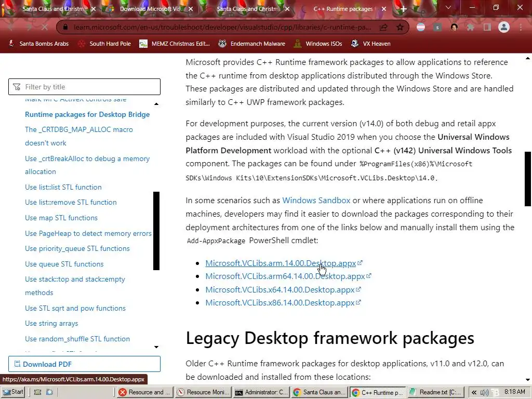Close the Download Microsoft Visual tab
Screen dimensions: 532x399
(191, 9)
